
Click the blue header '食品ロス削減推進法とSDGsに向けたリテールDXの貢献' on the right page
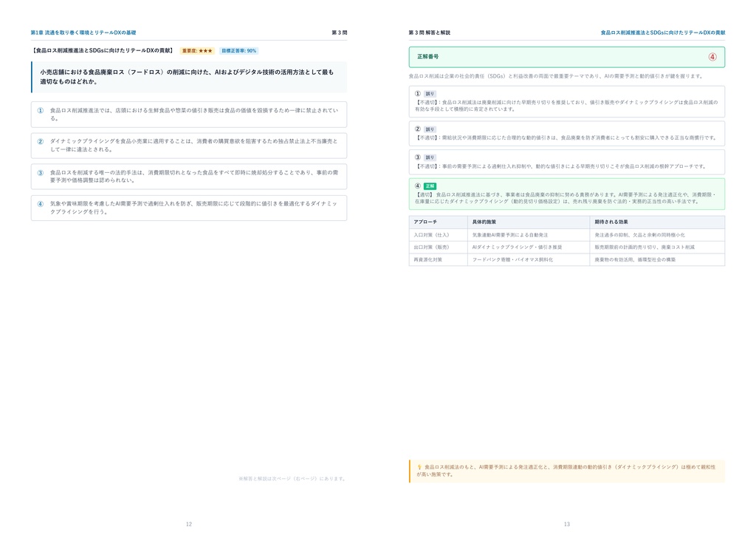(x=663, y=33)
